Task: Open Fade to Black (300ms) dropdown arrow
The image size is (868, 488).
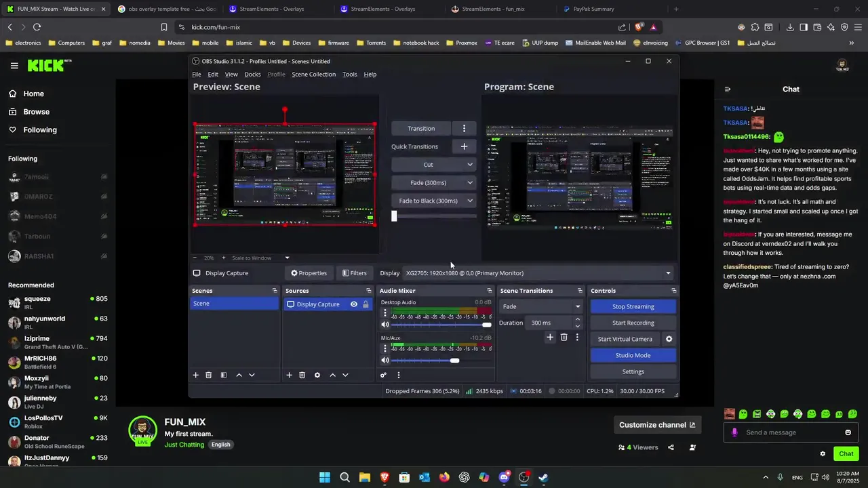Action: click(x=469, y=201)
